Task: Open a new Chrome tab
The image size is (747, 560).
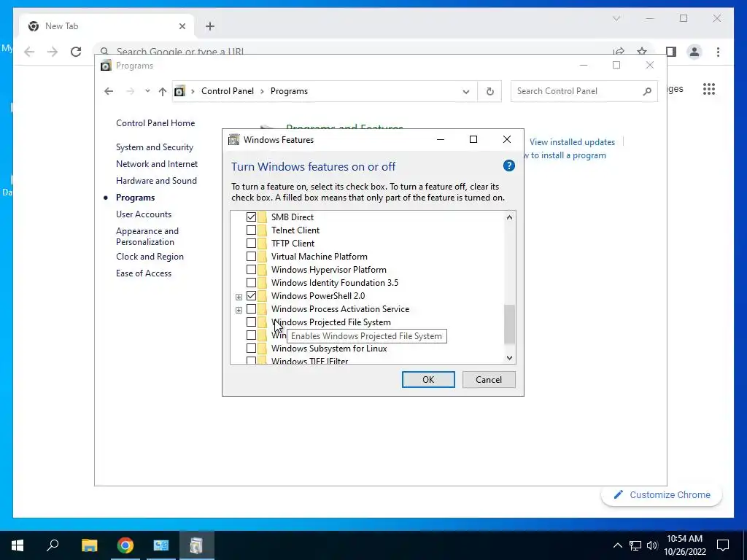Action: click(210, 26)
